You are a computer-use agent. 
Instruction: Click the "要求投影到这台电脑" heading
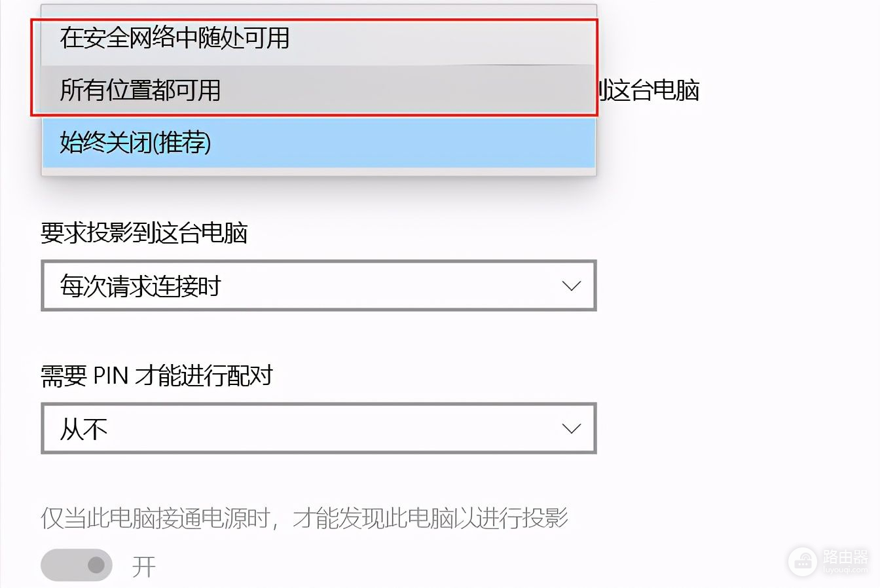tap(144, 232)
